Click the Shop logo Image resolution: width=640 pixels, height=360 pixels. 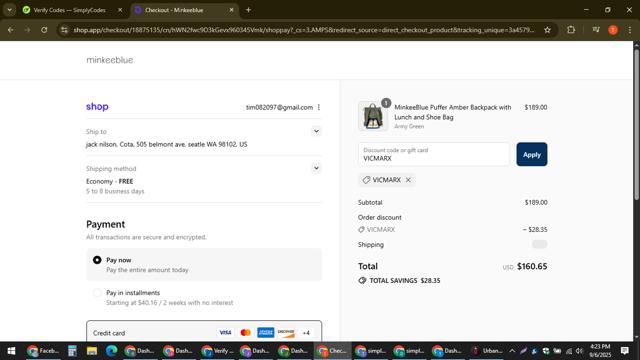pyautogui.click(x=97, y=107)
